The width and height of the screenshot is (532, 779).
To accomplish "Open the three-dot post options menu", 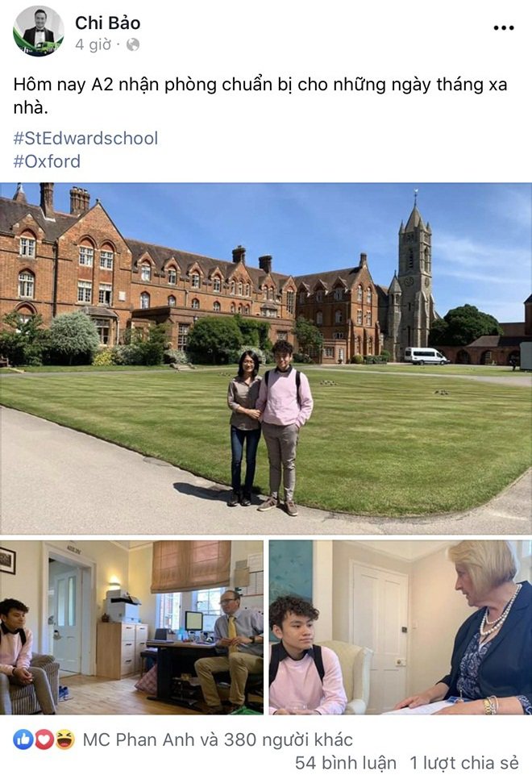I will [x=504, y=28].
